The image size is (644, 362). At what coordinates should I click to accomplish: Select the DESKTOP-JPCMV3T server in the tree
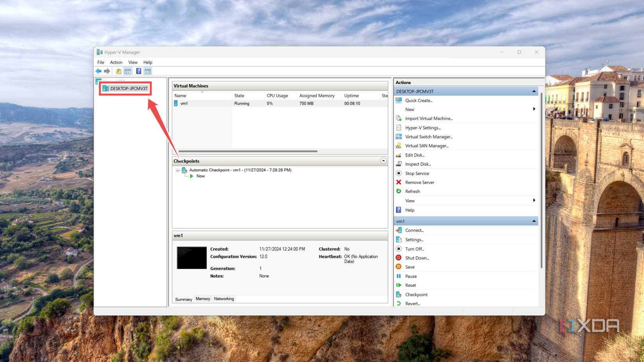pos(125,89)
